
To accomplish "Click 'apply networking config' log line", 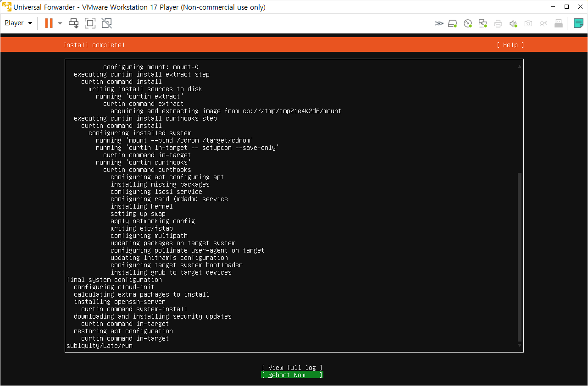I will (153, 221).
